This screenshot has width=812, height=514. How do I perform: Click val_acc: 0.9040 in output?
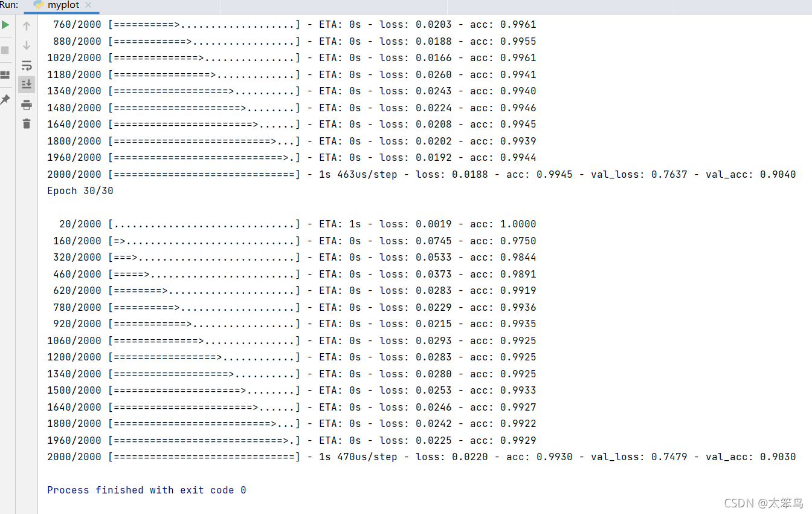tap(750, 174)
